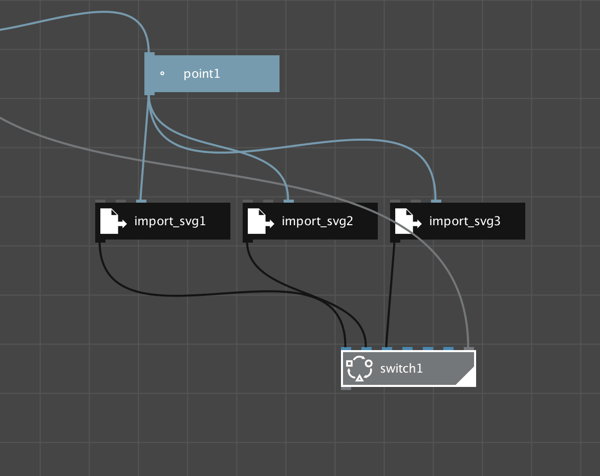Click the file import icon on import_svg2

tap(261, 221)
